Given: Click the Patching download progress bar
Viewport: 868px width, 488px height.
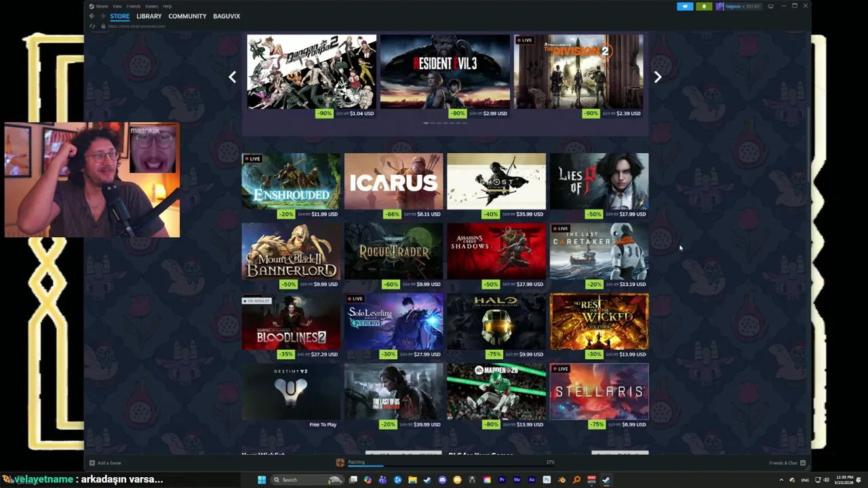Looking at the screenshot, I should 451,465.
